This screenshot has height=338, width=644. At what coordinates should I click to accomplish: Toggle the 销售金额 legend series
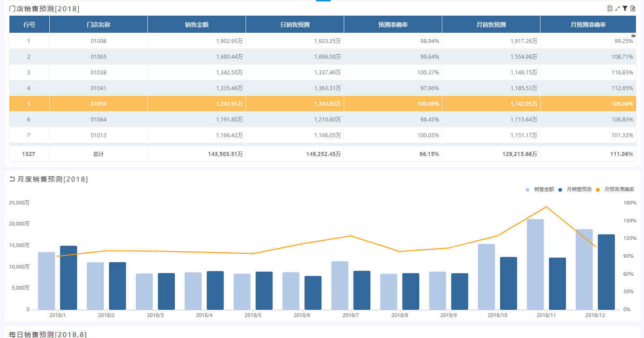[540, 190]
